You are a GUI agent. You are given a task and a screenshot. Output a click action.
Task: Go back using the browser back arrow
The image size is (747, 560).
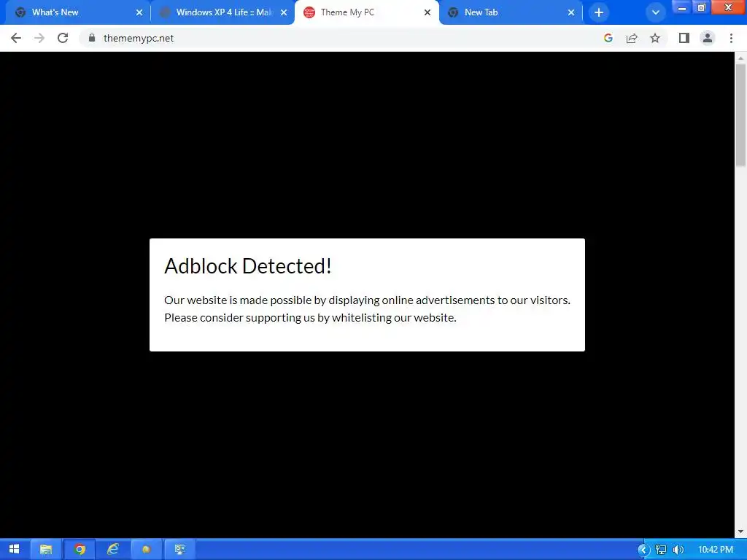pos(16,38)
